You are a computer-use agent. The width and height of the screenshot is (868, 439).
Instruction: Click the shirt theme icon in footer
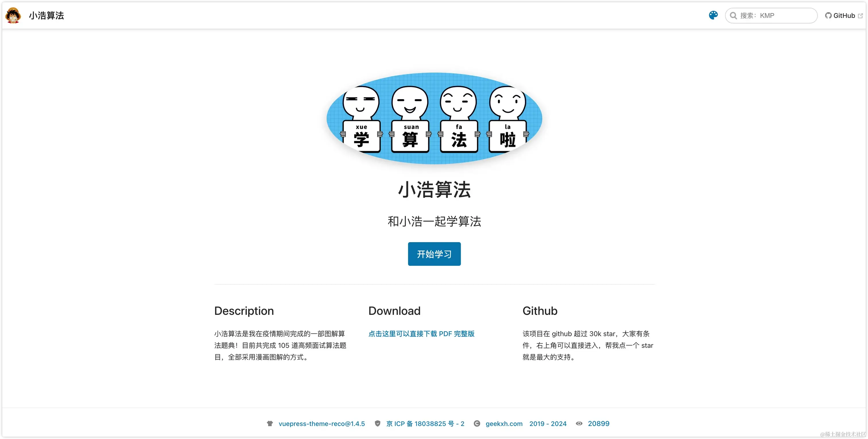[270, 424]
